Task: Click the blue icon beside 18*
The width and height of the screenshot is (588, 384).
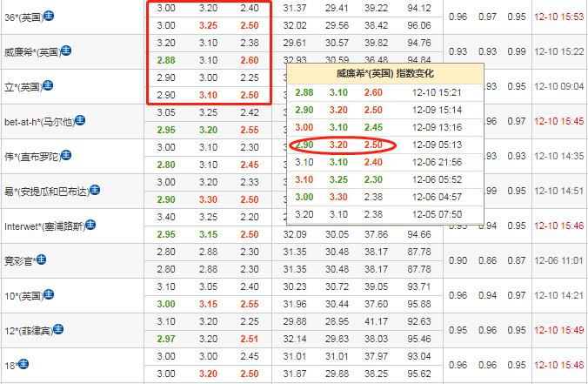Action: 23,364
